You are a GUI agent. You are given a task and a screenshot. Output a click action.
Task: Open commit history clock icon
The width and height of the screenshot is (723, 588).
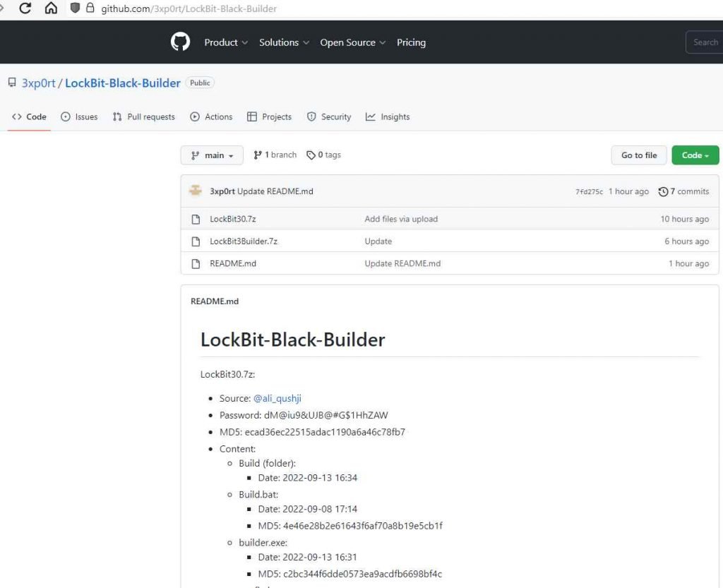(663, 191)
